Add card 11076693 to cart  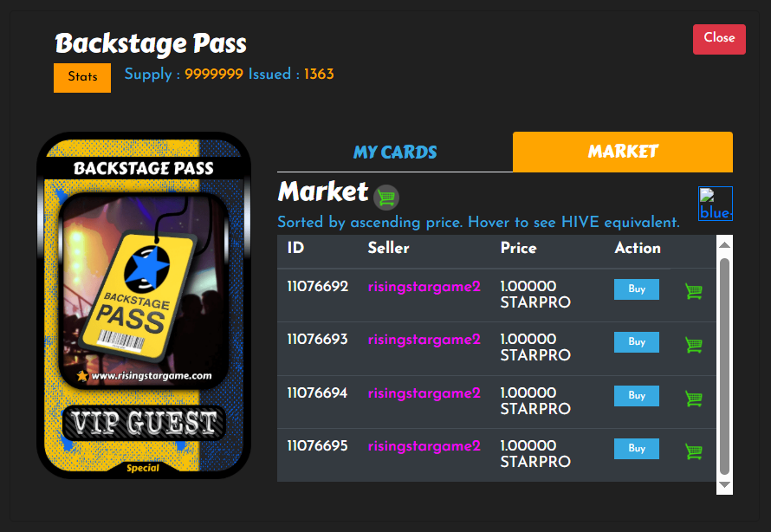pos(694,345)
